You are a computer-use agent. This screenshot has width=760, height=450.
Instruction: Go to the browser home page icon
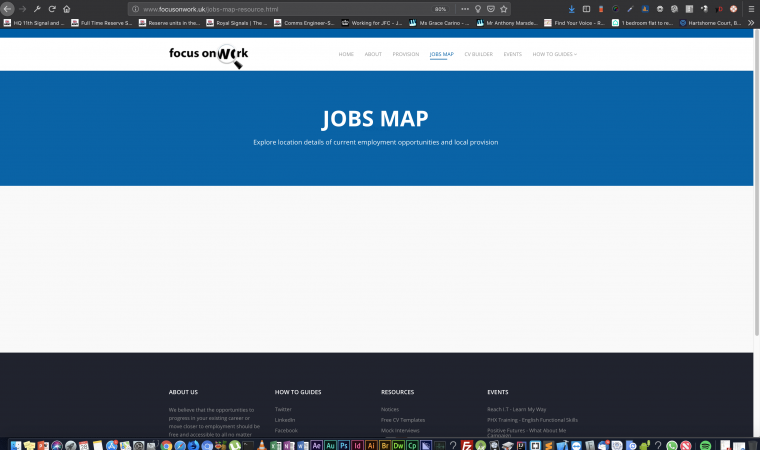(67, 9)
